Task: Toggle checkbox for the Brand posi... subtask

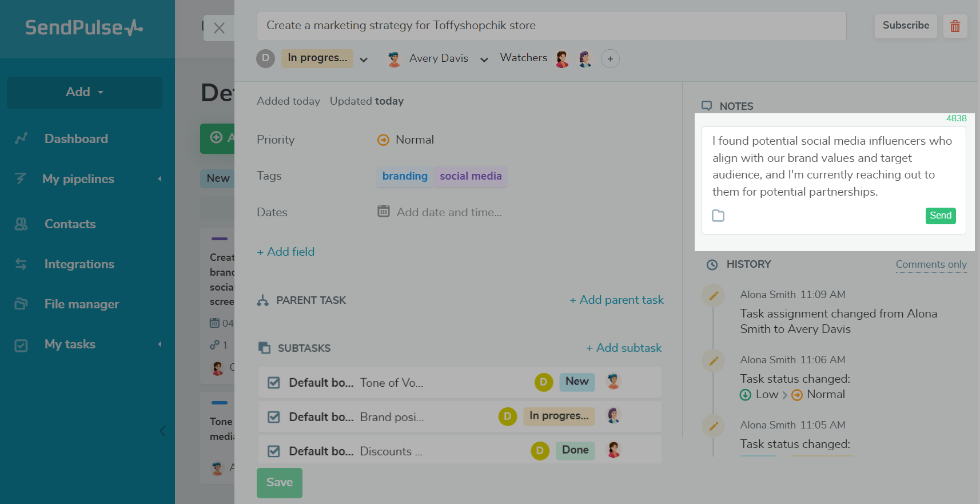Action: click(274, 417)
